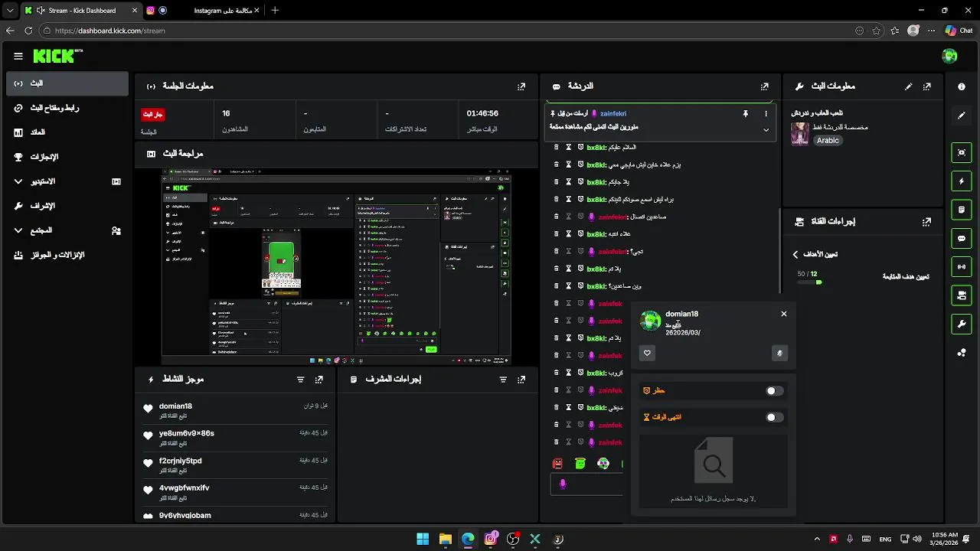Delete the first bx8kl chat message

[x=557, y=147]
